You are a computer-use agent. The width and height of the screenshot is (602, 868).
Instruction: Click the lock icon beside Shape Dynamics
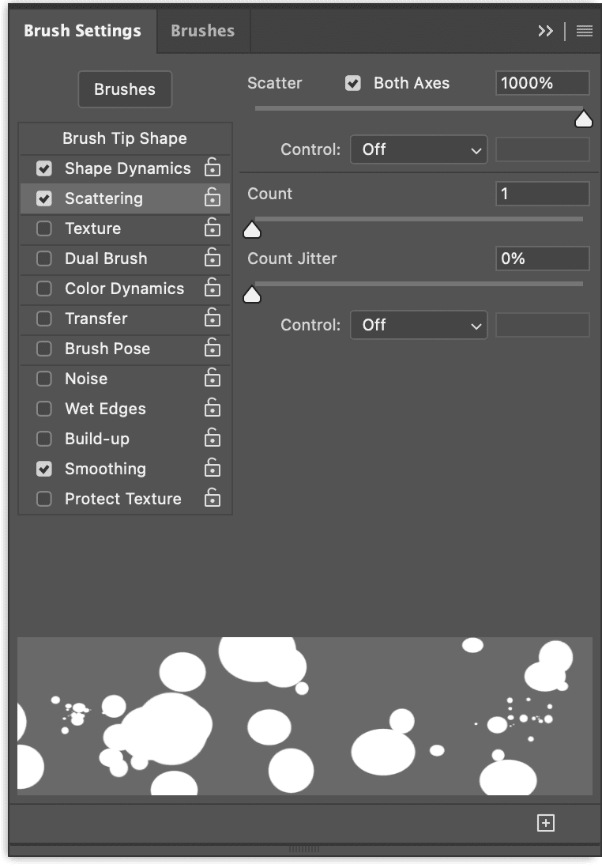pyautogui.click(x=212, y=168)
